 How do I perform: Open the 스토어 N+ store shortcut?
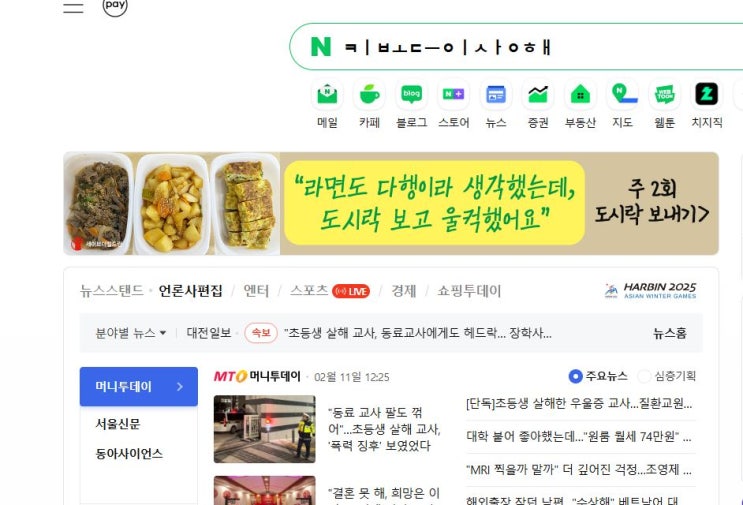point(453,104)
